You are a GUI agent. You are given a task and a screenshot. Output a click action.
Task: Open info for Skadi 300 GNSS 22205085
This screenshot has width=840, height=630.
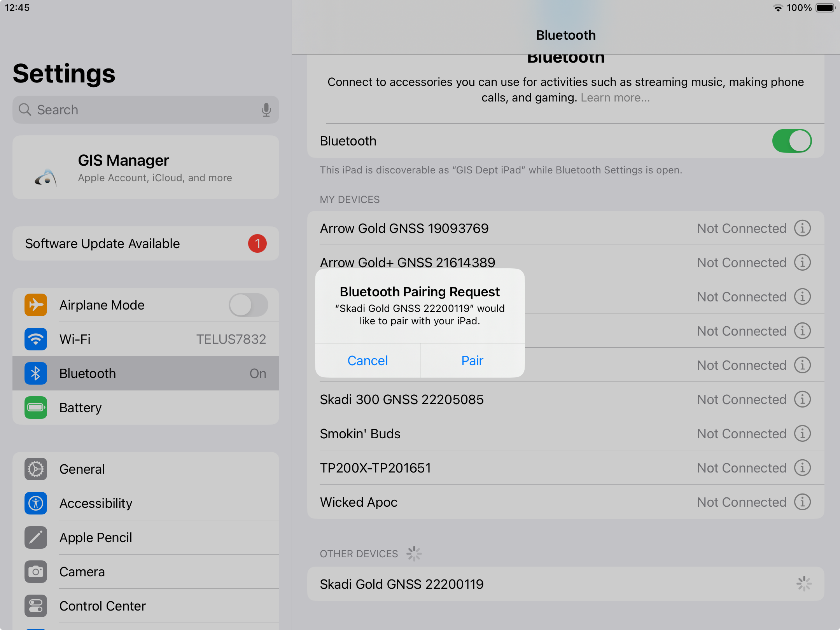click(802, 399)
